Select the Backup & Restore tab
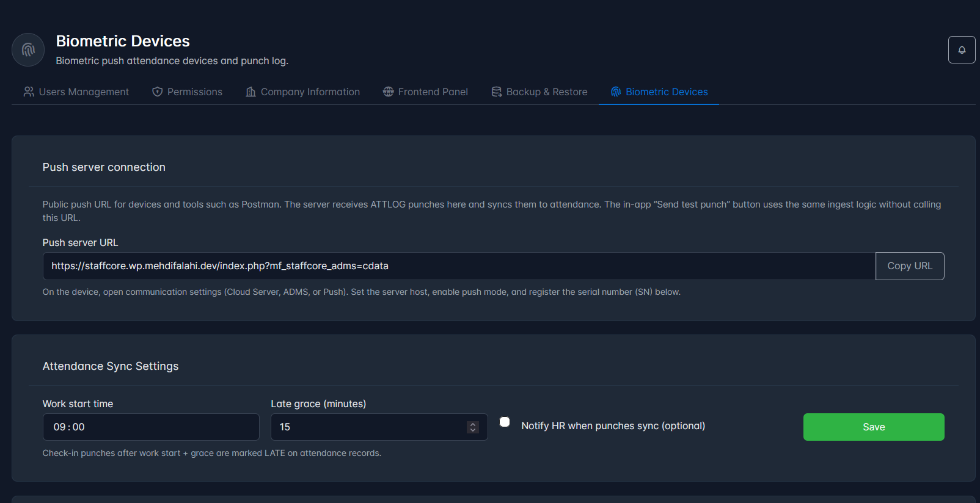 (x=539, y=92)
